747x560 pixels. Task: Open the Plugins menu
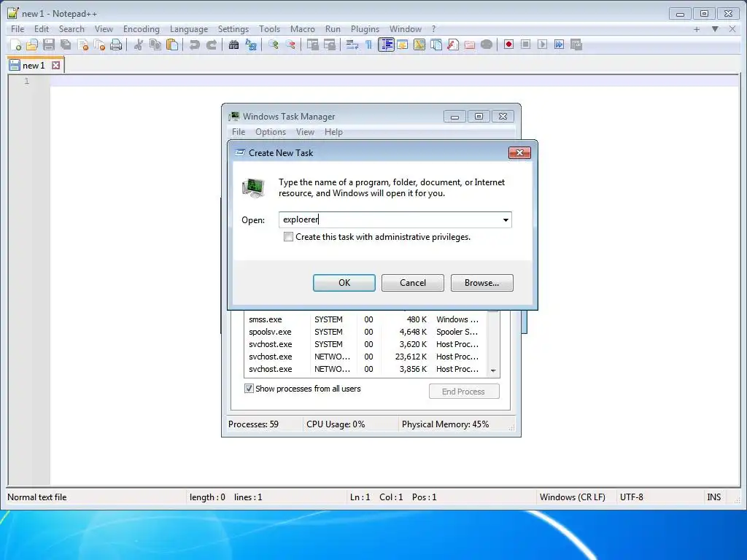click(x=365, y=29)
